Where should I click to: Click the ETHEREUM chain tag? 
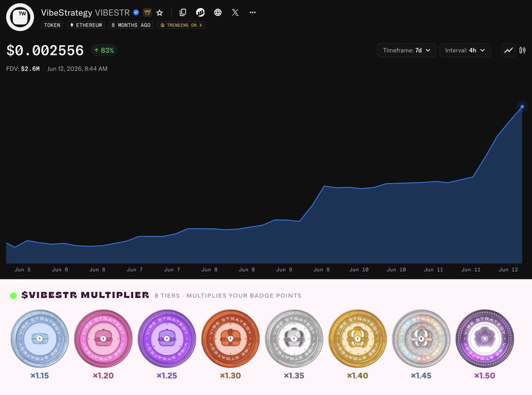[86, 25]
